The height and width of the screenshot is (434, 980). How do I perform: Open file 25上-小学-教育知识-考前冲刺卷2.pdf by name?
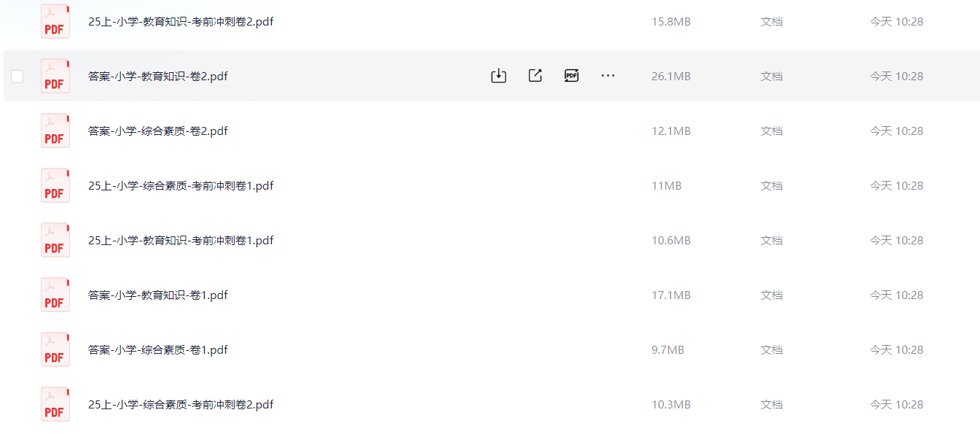pyautogui.click(x=181, y=22)
